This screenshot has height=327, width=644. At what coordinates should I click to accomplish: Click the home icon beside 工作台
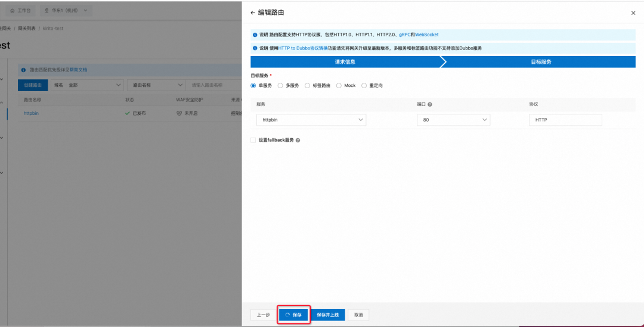[13, 11]
